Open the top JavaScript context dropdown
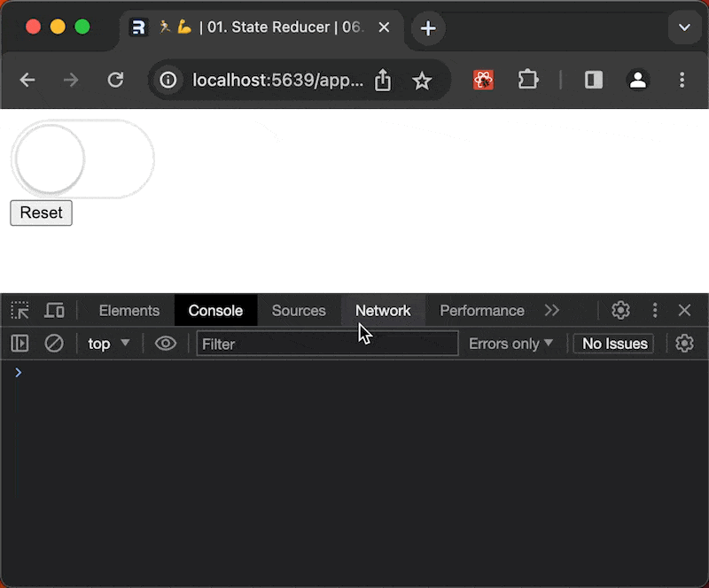The height and width of the screenshot is (588, 709). [x=109, y=344]
